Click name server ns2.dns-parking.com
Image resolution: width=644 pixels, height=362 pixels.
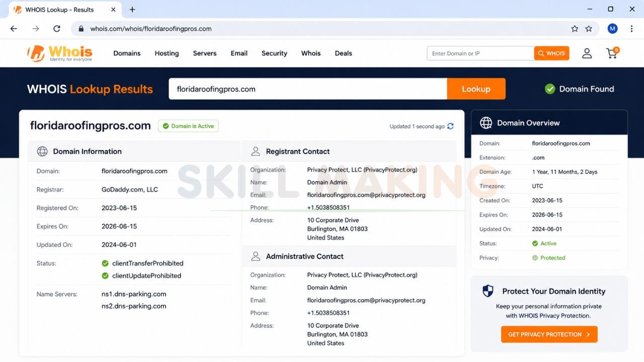coord(134,306)
